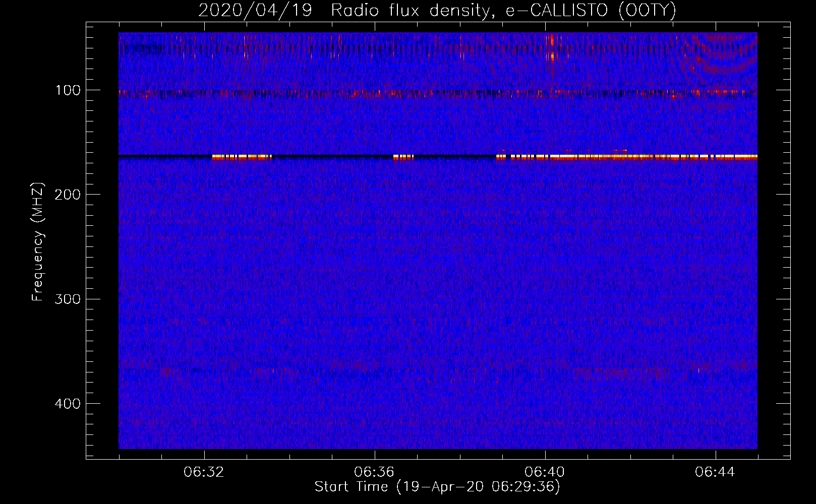816x504 pixels.
Task: Click the date '2020/04/19' in the title
Action: click(255, 11)
